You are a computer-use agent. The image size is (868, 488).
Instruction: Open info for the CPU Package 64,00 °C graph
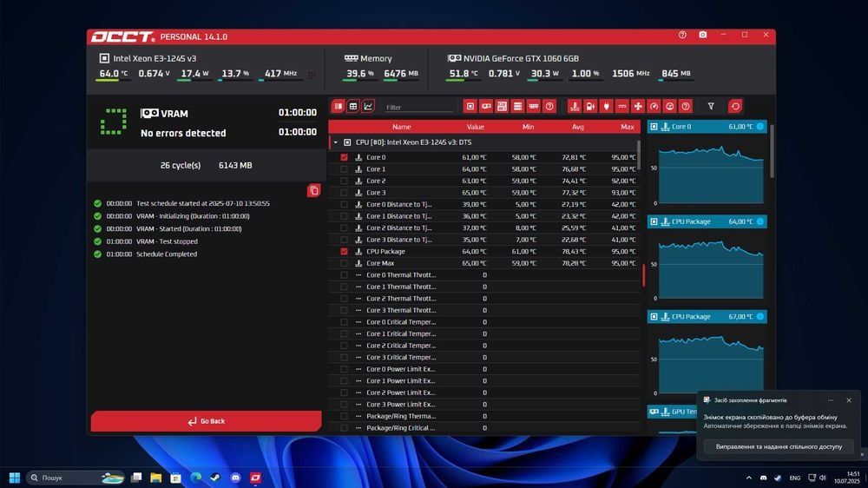click(760, 221)
